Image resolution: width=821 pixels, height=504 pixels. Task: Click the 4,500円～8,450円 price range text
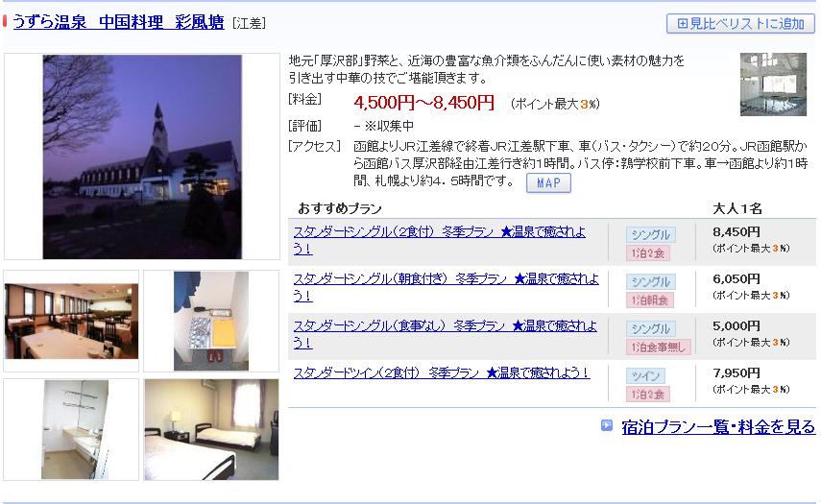[x=423, y=103]
